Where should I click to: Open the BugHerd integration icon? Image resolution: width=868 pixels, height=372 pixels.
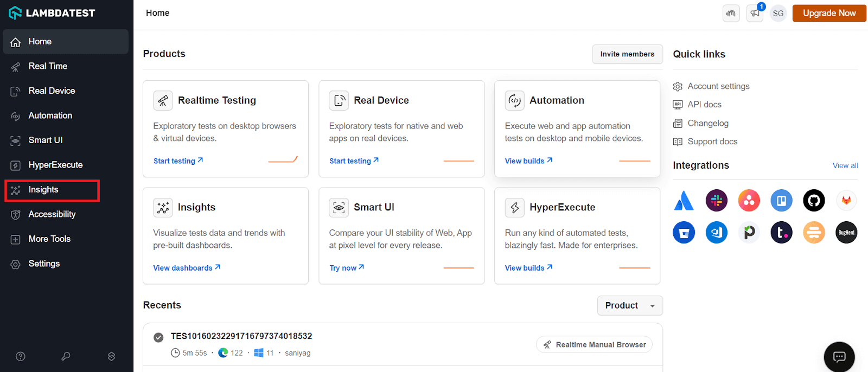[x=846, y=233]
